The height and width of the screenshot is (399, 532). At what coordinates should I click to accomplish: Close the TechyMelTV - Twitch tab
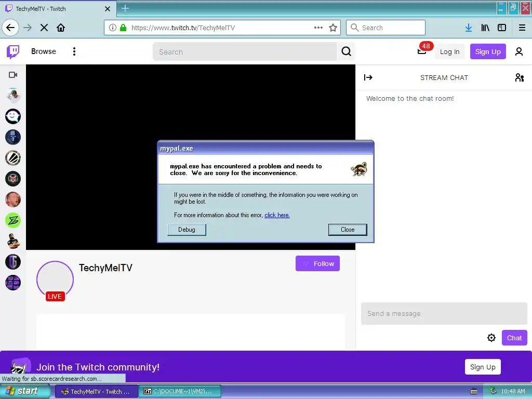coord(107,9)
